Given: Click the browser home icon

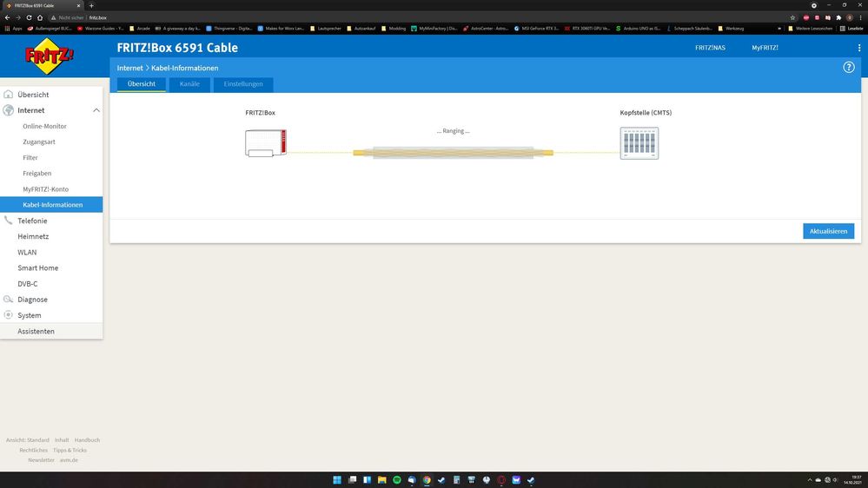Looking at the screenshot, I should pos(40,17).
